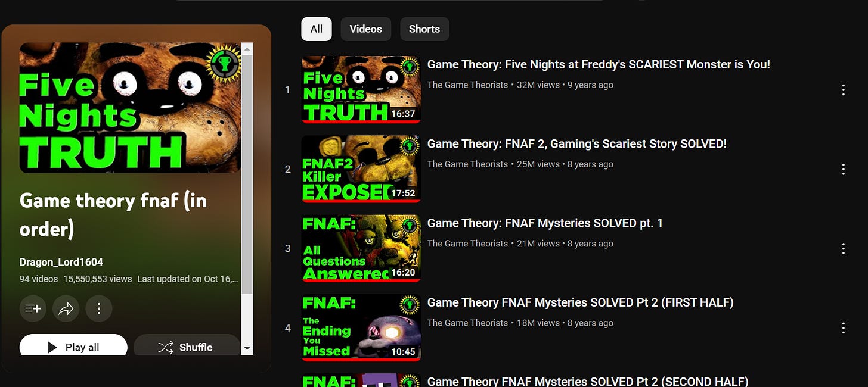868x387 pixels.
Task: Click the '21M views' text
Action: tap(538, 243)
